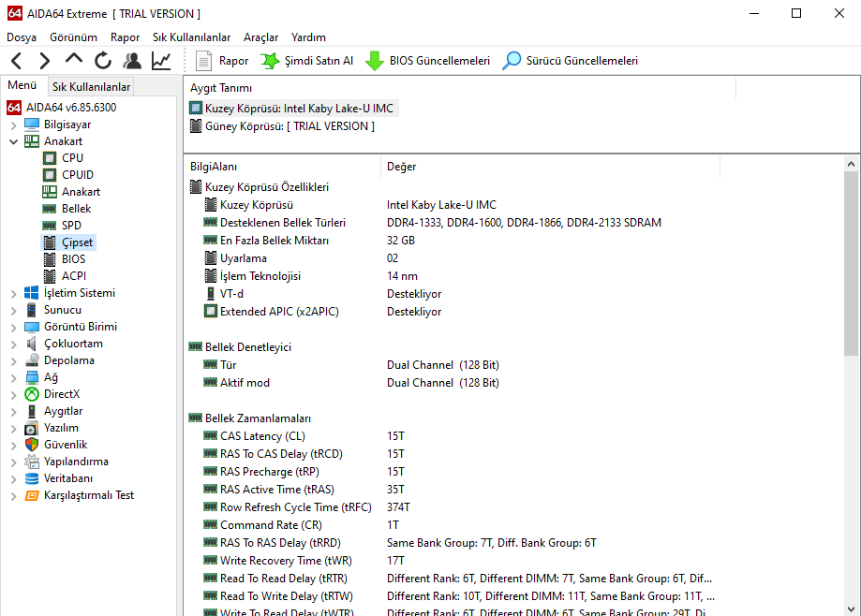Select the VT-d row

click(x=322, y=294)
